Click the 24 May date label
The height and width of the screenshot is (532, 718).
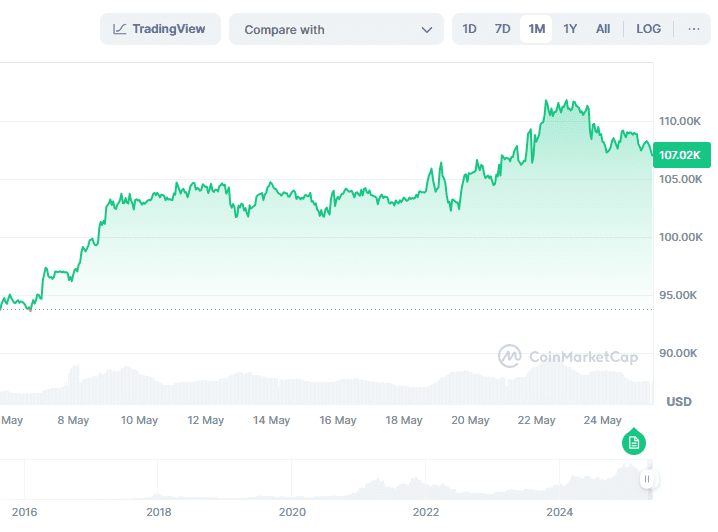point(603,420)
